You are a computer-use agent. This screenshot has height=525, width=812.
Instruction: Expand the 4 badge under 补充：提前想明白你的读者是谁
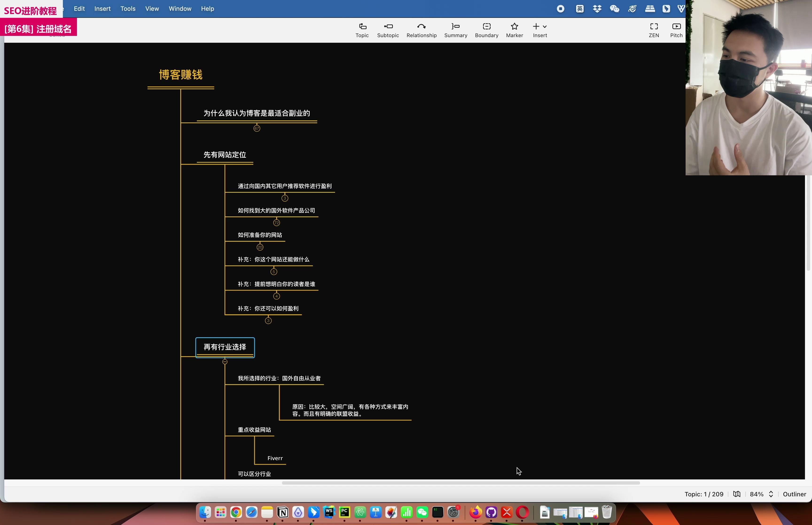coord(276,296)
